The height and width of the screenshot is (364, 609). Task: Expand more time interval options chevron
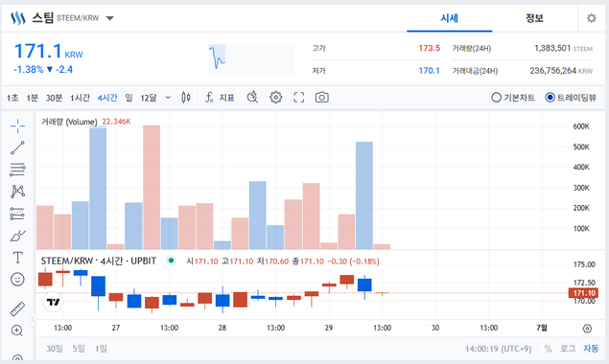coord(168,98)
